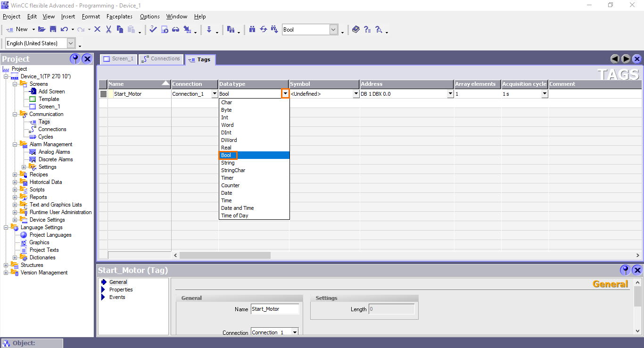The height and width of the screenshot is (348, 644).
Task: Select Screen_1 node in project tree
Action: pos(49,107)
